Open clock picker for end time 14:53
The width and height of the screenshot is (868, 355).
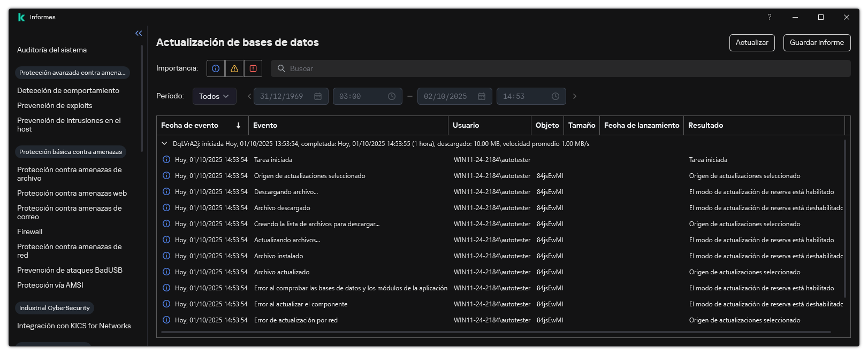click(x=555, y=96)
